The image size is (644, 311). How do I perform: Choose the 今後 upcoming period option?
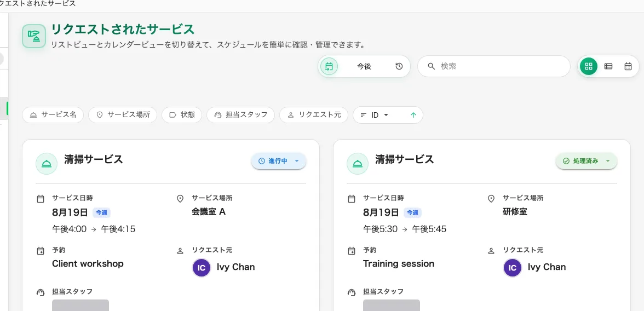(x=364, y=66)
